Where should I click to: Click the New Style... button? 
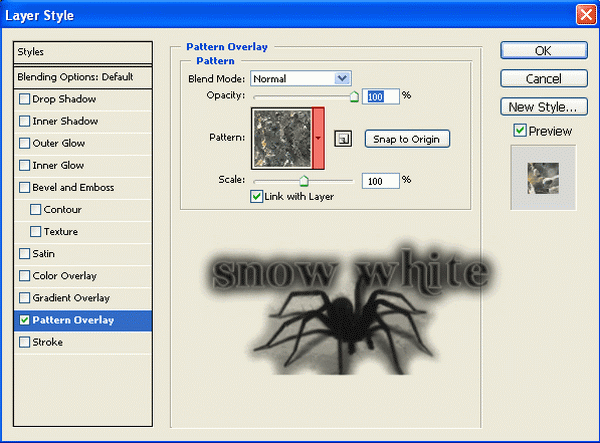(x=542, y=106)
